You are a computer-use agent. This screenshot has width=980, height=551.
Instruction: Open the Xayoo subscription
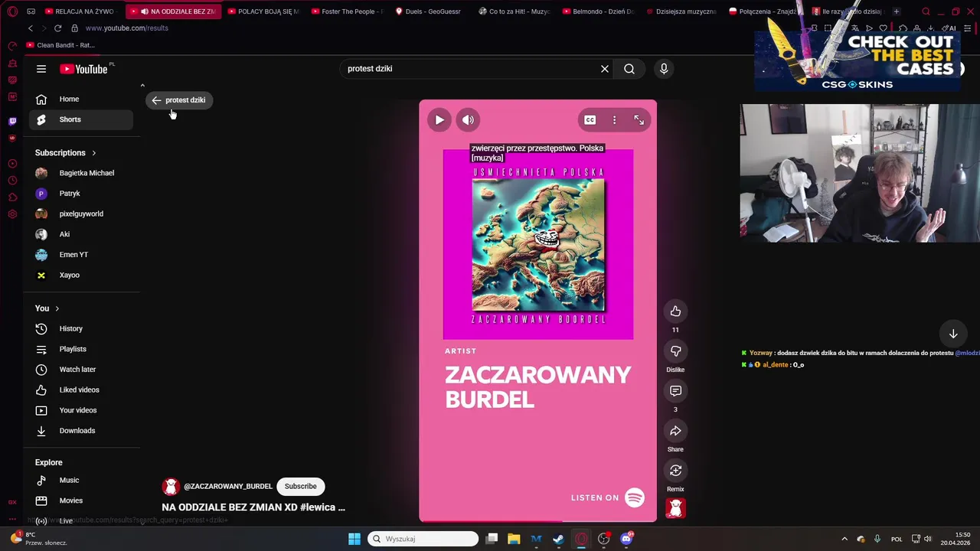[81, 275]
